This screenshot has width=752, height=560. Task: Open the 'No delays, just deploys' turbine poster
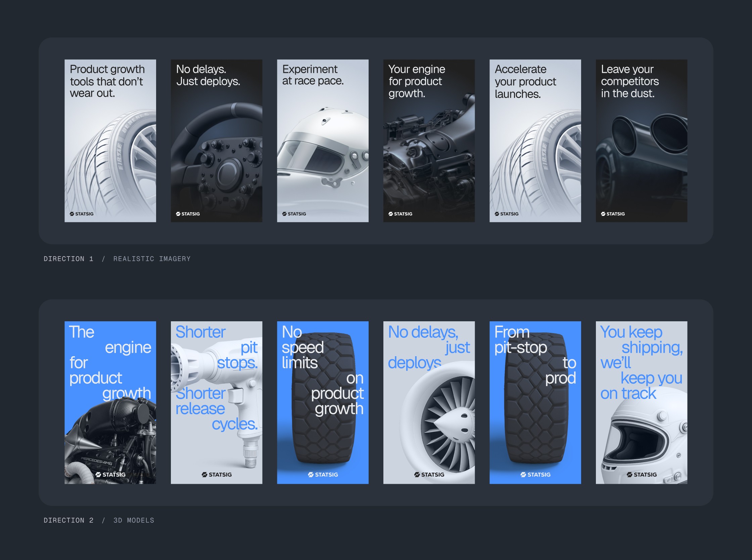click(x=429, y=402)
